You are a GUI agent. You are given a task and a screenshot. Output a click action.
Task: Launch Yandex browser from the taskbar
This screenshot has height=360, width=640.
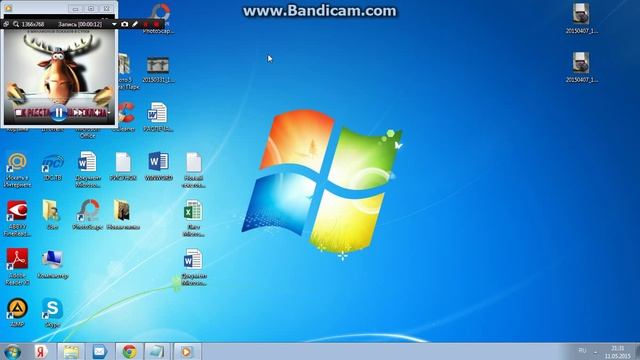[x=41, y=351]
